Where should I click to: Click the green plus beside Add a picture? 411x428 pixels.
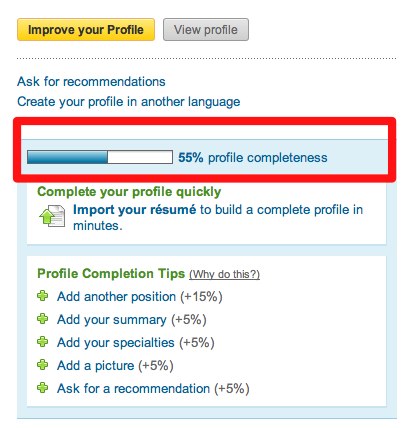43,365
